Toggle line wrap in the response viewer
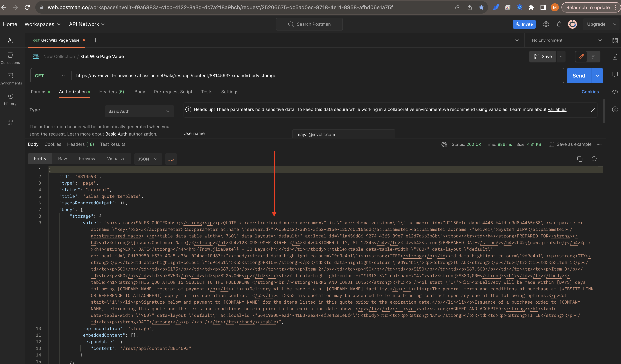This screenshot has height=364, width=621. coord(171,159)
